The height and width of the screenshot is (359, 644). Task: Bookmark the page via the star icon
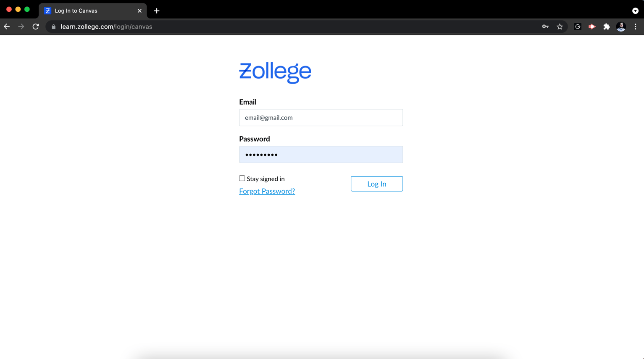click(x=560, y=26)
